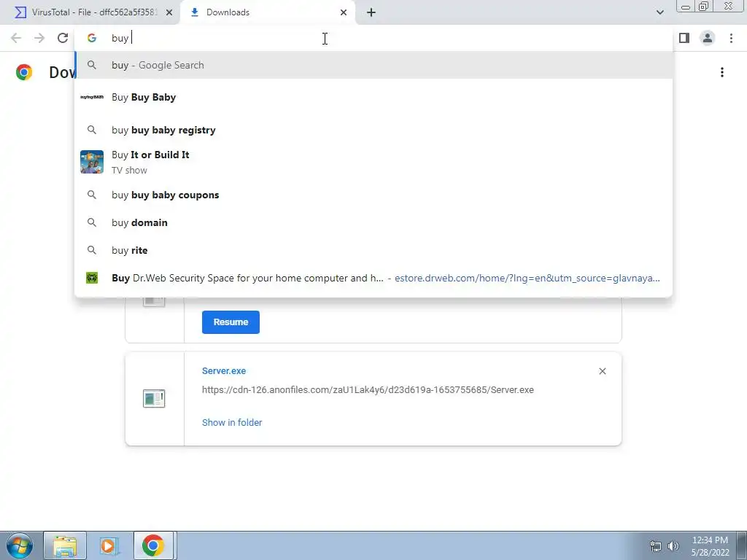Click Show in folder for Server.exe
This screenshot has width=747, height=560.
pos(232,422)
